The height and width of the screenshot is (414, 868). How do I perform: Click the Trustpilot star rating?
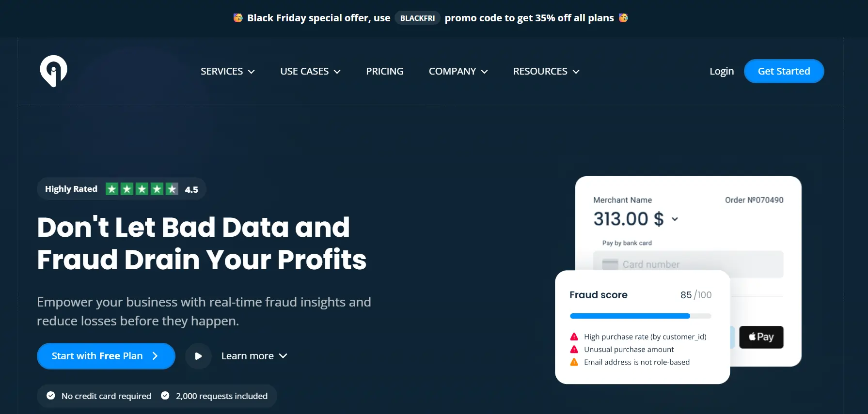coord(142,189)
